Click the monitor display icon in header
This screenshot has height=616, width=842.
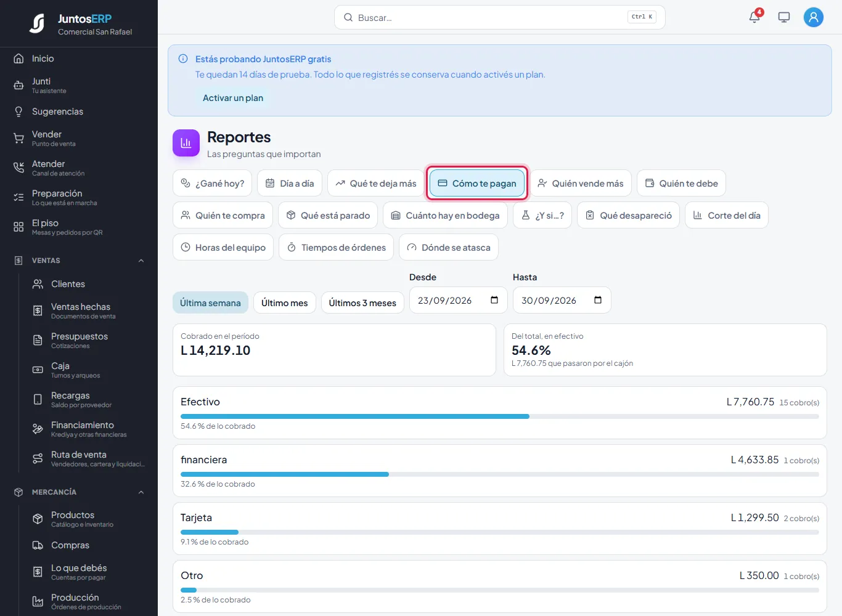pos(784,17)
